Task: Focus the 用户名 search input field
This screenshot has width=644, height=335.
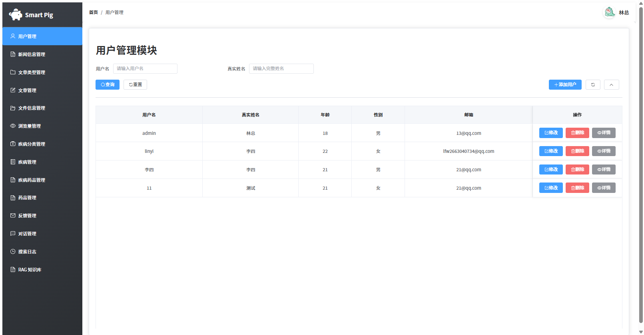Action: coord(145,68)
